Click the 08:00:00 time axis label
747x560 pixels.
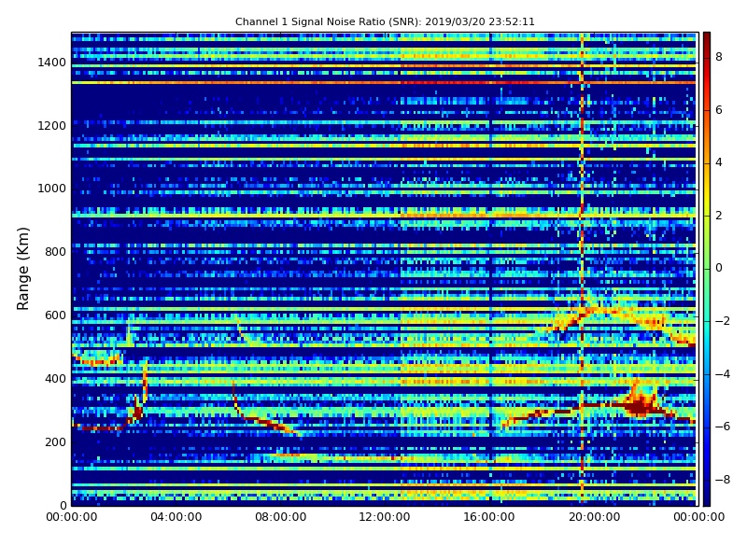281,517
